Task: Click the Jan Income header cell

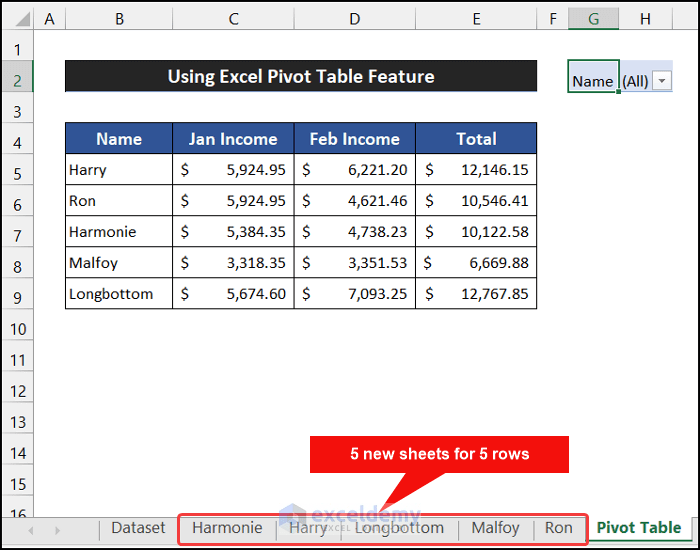Action: point(233,139)
